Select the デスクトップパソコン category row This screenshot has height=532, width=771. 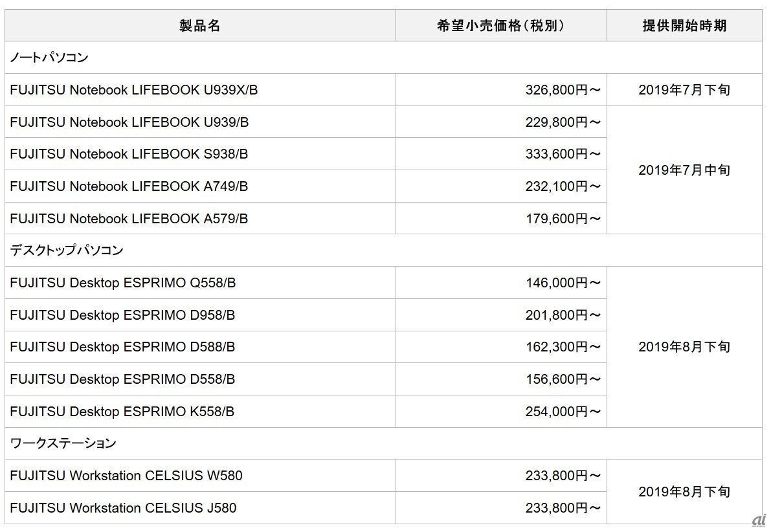coord(67,250)
